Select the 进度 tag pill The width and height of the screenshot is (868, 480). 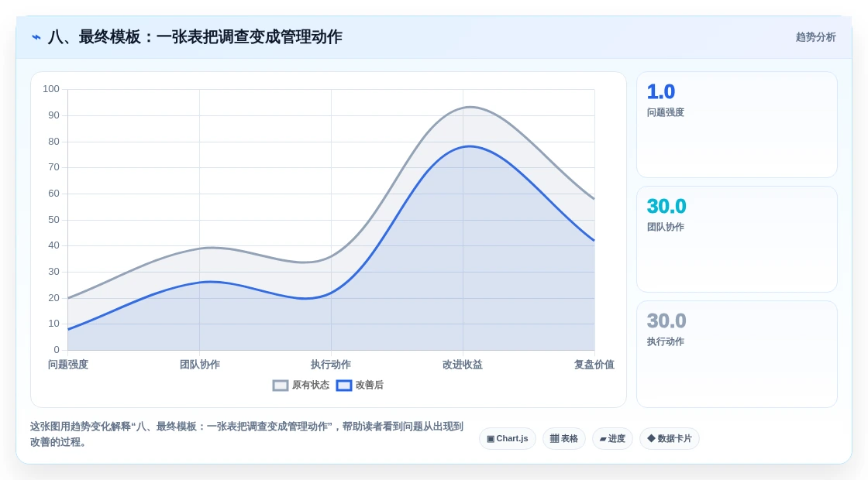click(x=612, y=438)
